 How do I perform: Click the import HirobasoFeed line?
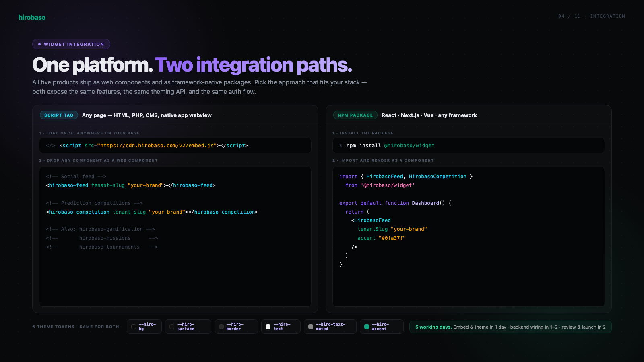pyautogui.click(x=406, y=177)
